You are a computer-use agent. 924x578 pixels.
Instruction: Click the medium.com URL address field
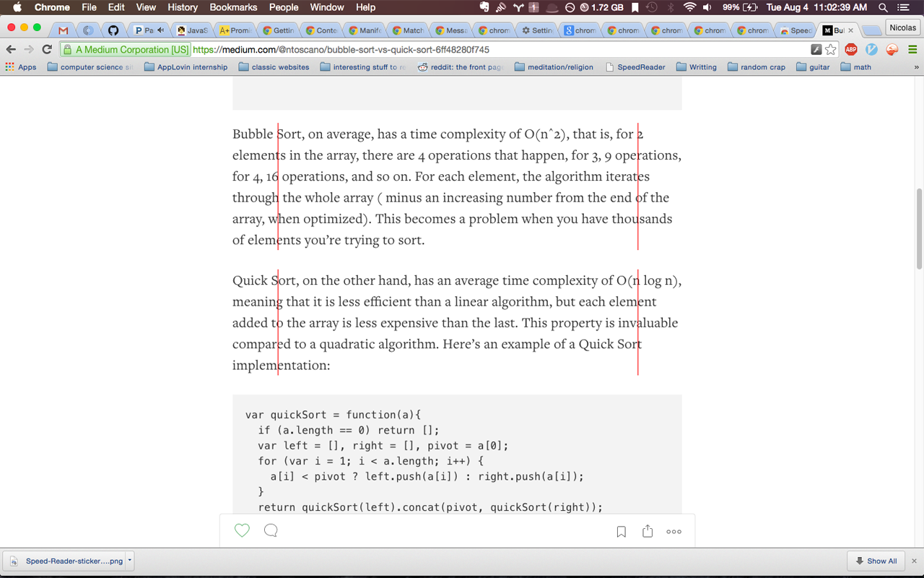coord(498,50)
